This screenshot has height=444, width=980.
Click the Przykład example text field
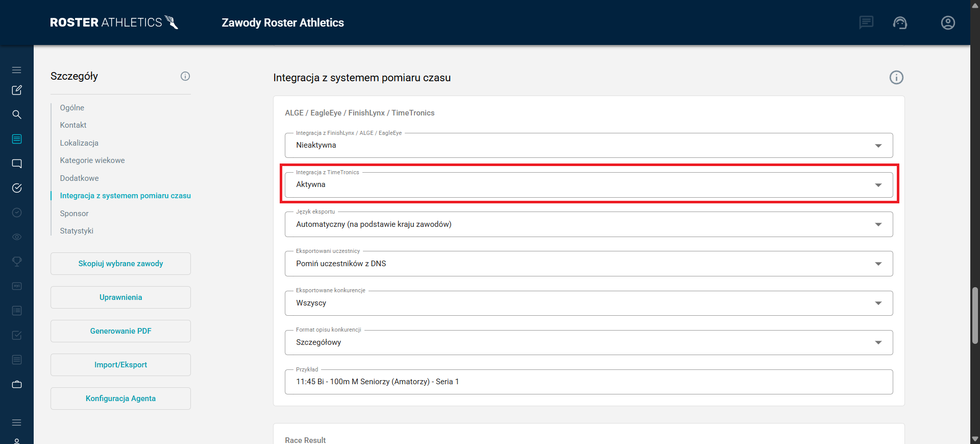tap(589, 382)
